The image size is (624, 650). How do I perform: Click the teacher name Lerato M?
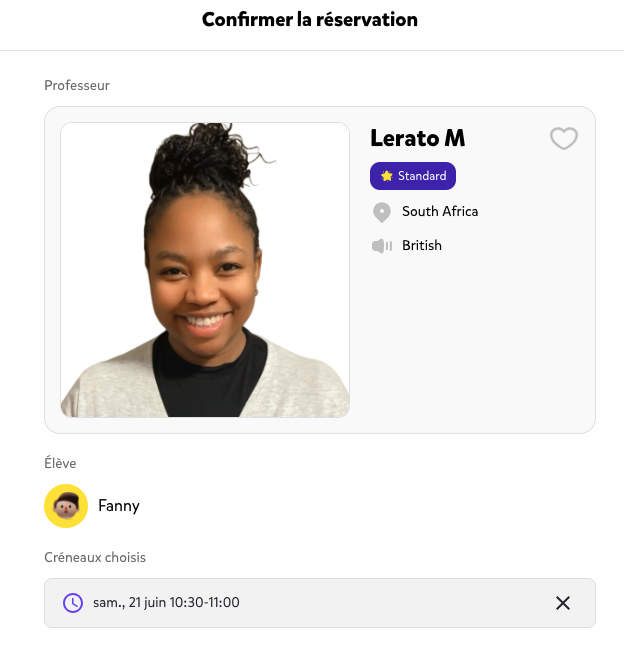pos(418,138)
